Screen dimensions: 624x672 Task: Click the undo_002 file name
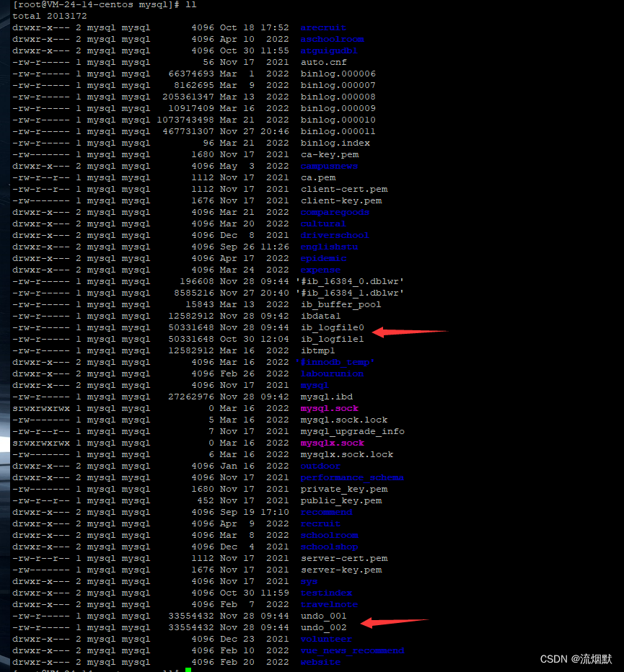tap(323, 628)
